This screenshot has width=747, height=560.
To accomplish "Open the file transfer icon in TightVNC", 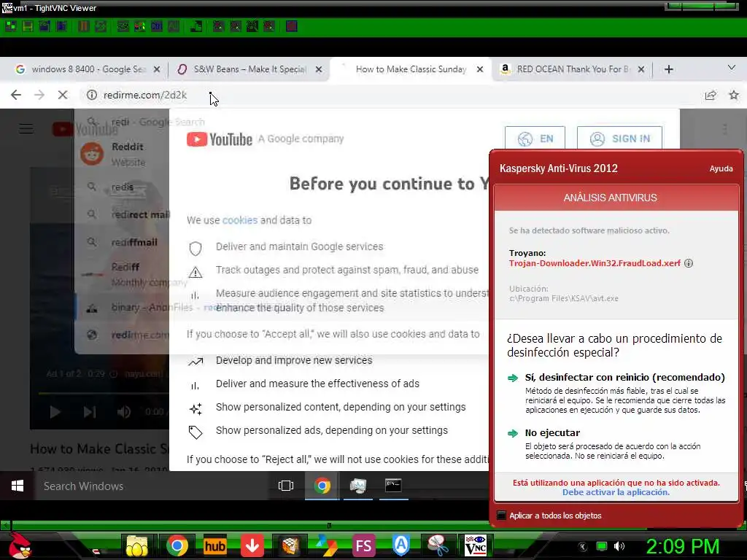I will click(196, 26).
